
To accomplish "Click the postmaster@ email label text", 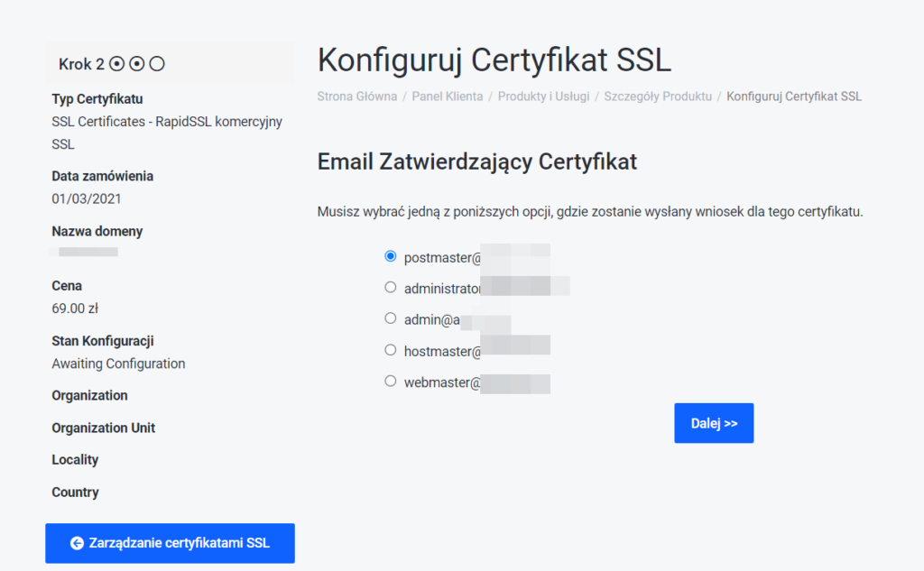I will (x=442, y=258).
